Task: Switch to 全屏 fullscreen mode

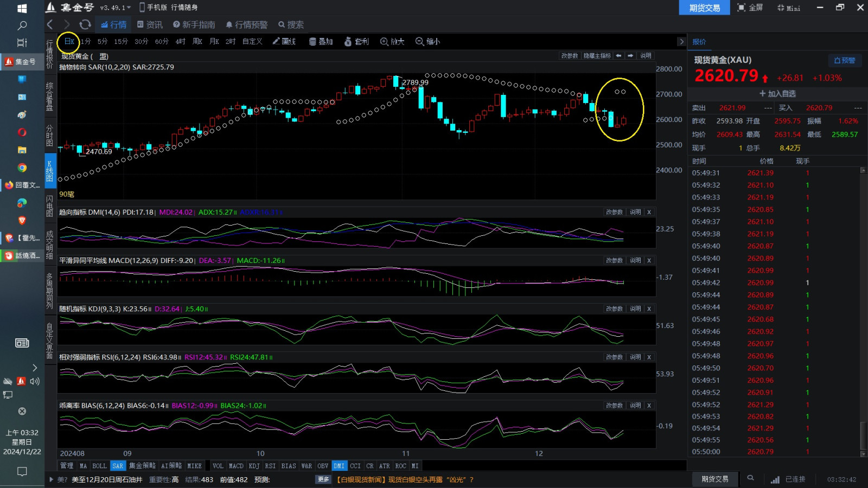Action: coord(750,8)
